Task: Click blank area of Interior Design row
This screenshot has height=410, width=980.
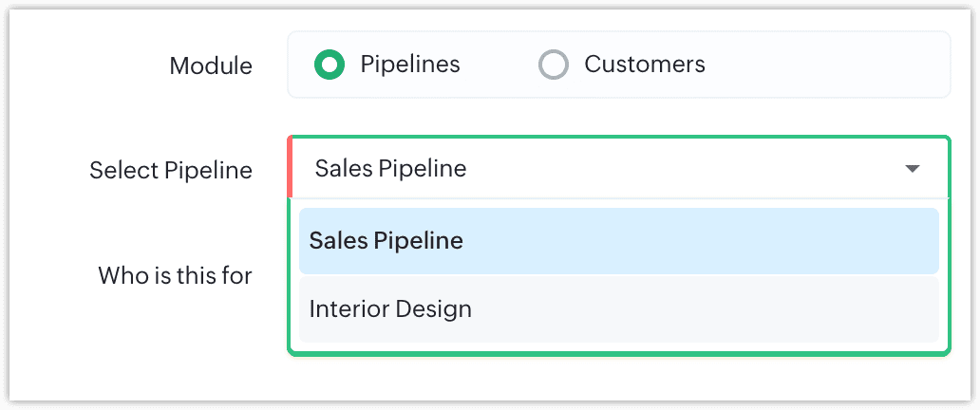Action: (707, 308)
